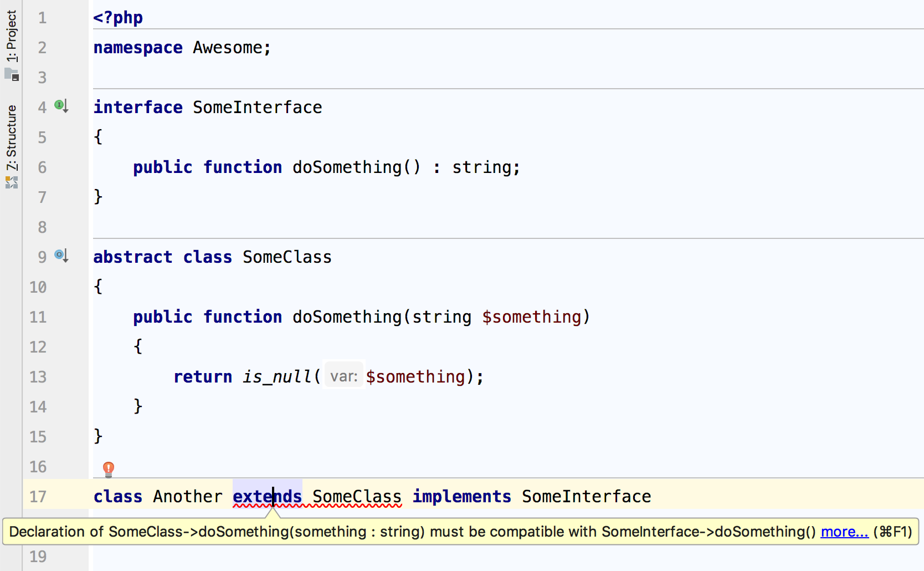Click the 'string' type hint on line 11
The height and width of the screenshot is (571, 924).
[442, 317]
